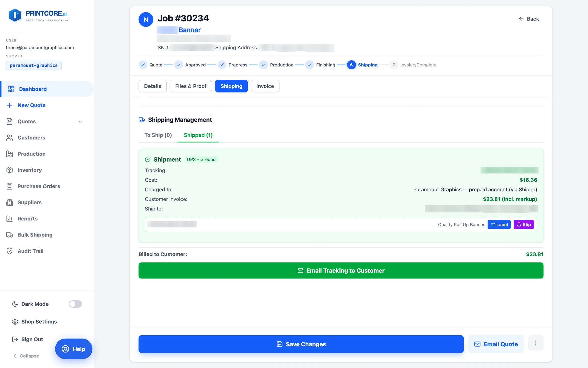Click the PrintCore.ai logo
The height and width of the screenshot is (368, 588).
click(x=38, y=16)
